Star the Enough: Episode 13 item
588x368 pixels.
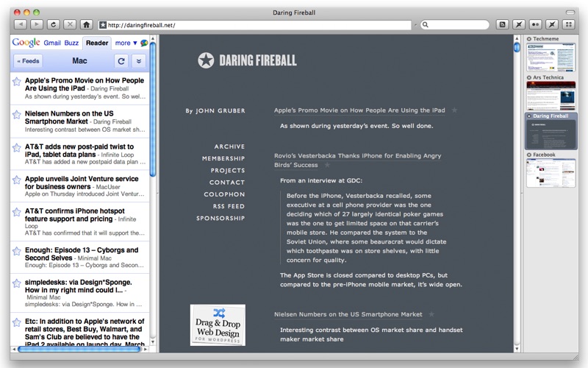[x=16, y=251]
